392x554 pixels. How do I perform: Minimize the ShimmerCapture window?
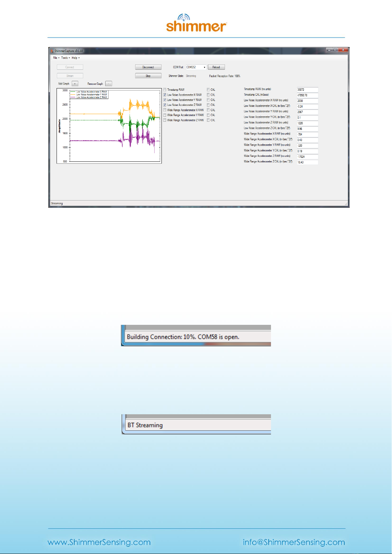[329, 50]
